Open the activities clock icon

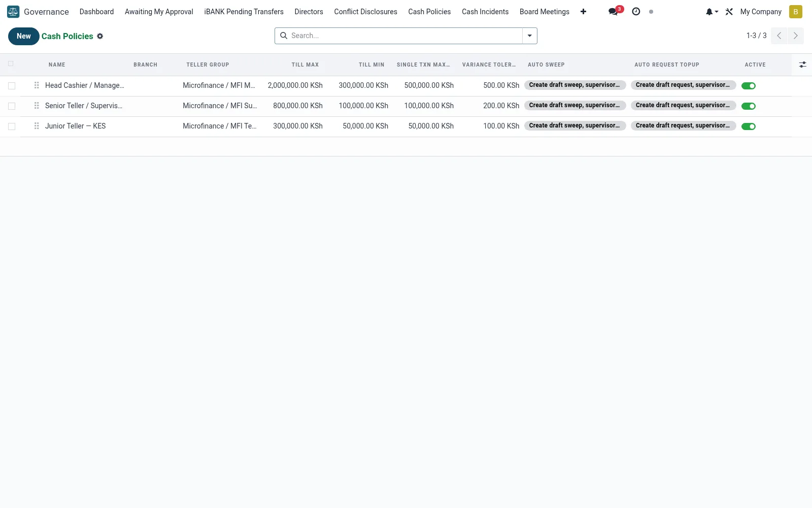pyautogui.click(x=636, y=12)
